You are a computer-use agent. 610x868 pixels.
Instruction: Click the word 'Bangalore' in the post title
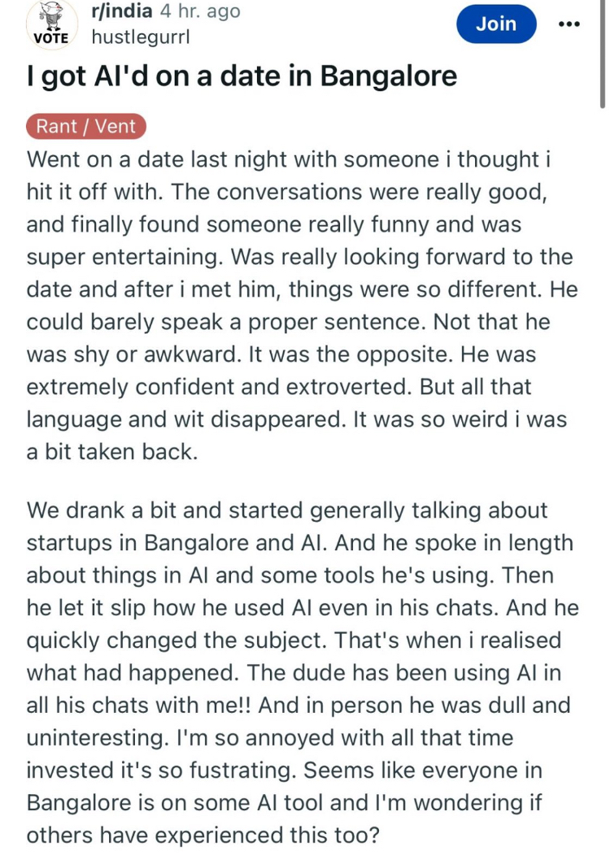point(389,76)
